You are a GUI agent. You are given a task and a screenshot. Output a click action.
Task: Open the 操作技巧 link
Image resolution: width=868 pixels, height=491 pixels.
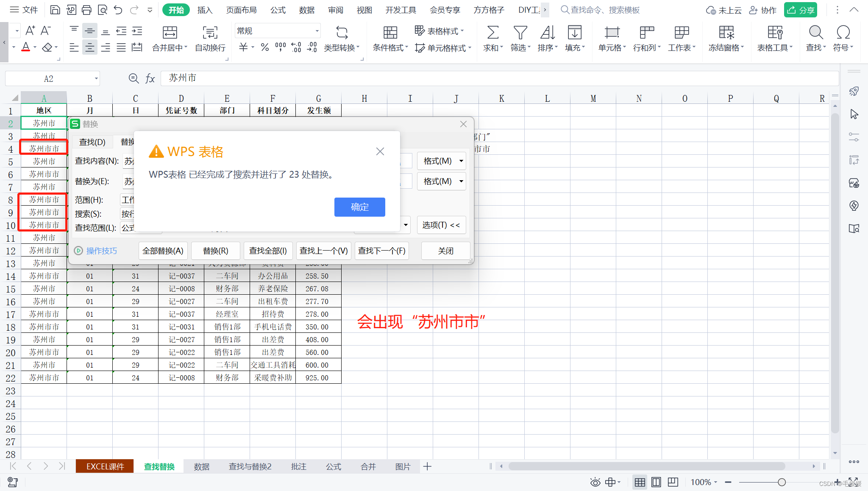point(101,251)
